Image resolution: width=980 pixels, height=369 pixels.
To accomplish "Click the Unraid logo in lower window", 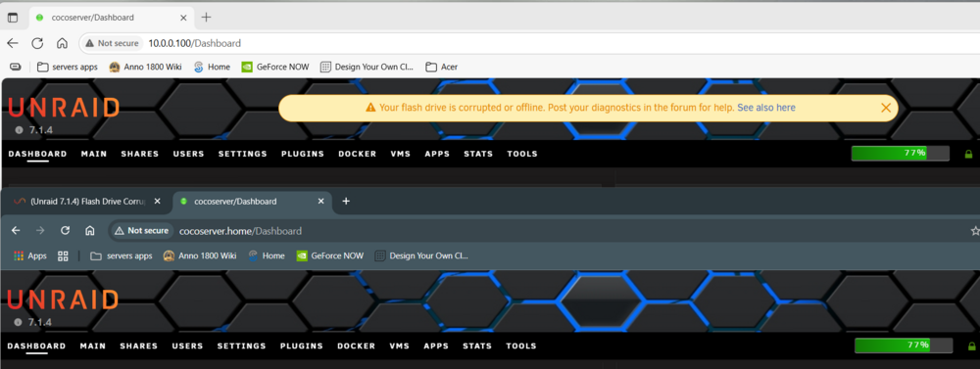I will click(63, 300).
